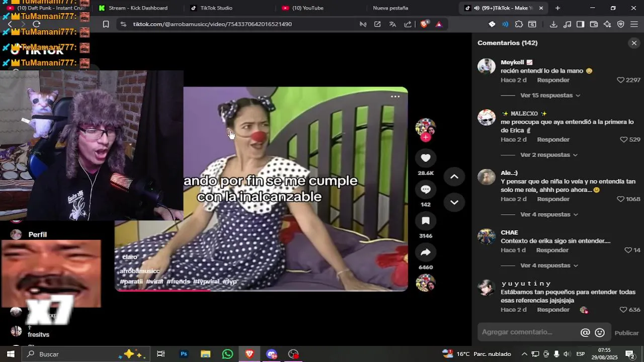Open comments via speech bubble icon
Viewport: 644px width, 362px height.
click(426, 190)
